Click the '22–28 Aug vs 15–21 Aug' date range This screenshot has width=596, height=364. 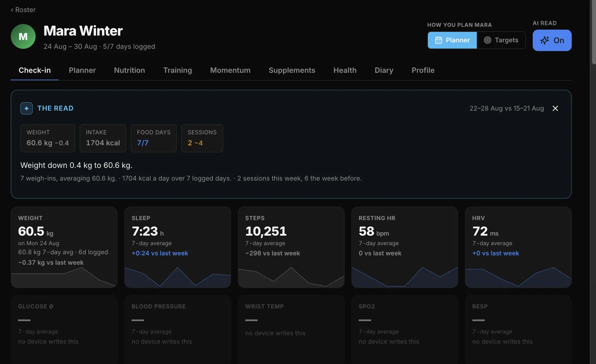(507, 108)
